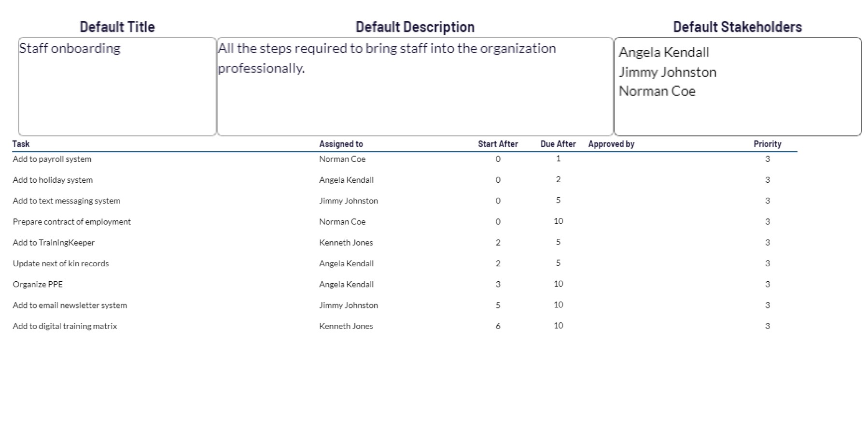Screen dimensions: 868x434
Task: Select the Add to holiday system task
Action: coord(53,180)
